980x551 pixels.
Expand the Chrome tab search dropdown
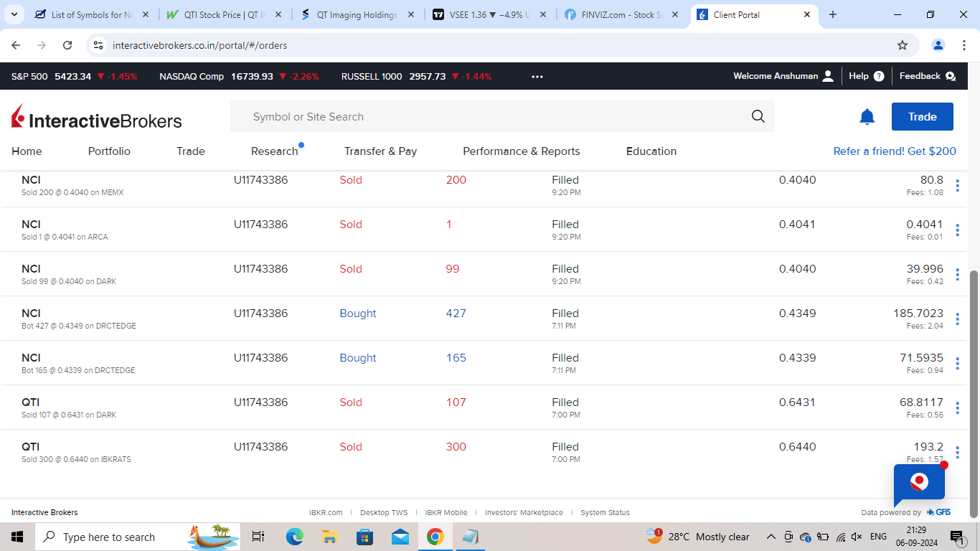[x=16, y=14]
